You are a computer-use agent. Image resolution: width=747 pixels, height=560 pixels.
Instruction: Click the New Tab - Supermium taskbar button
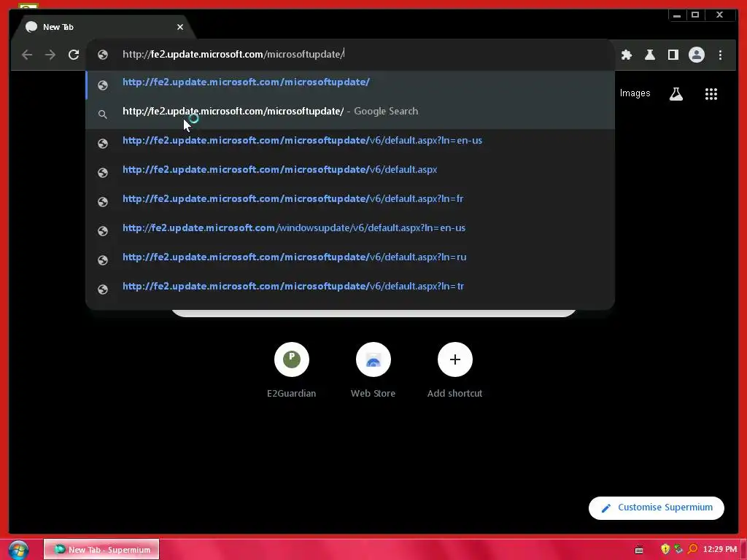pyautogui.click(x=101, y=550)
